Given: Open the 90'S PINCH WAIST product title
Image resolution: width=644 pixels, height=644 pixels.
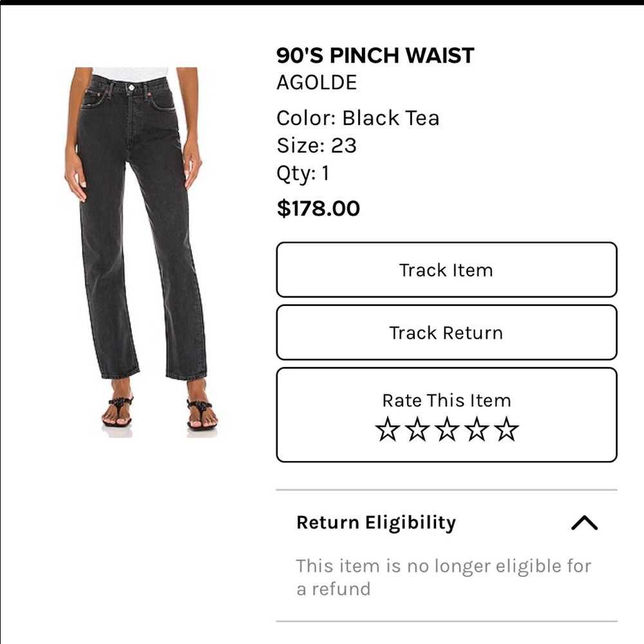Looking at the screenshot, I should point(375,55).
